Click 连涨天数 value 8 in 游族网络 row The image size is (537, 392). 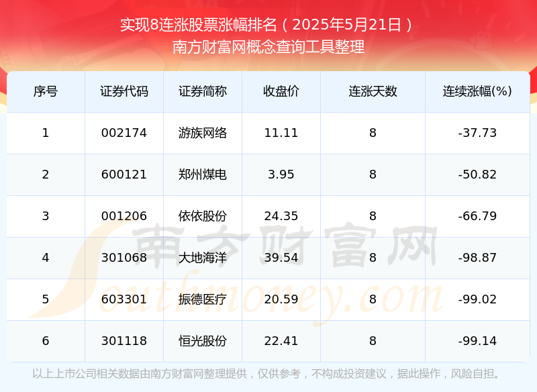(x=373, y=133)
